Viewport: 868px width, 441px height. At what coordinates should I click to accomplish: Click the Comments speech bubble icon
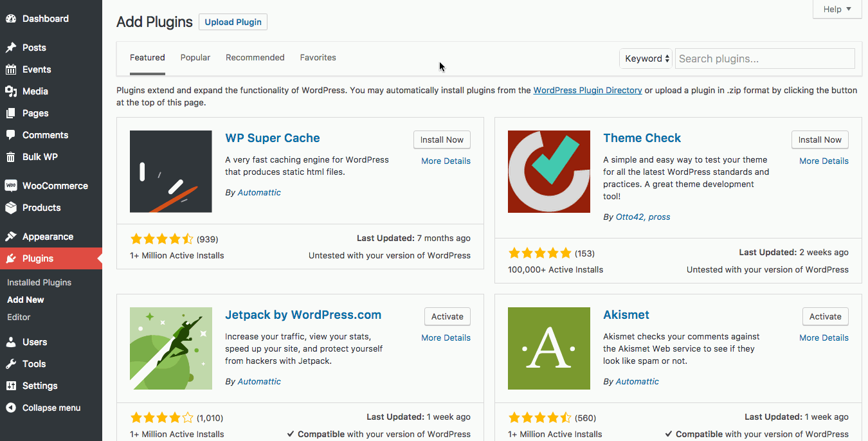coord(11,135)
